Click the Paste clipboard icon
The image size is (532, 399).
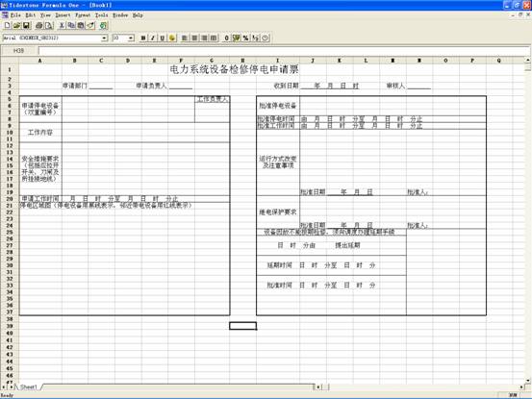[81, 26]
